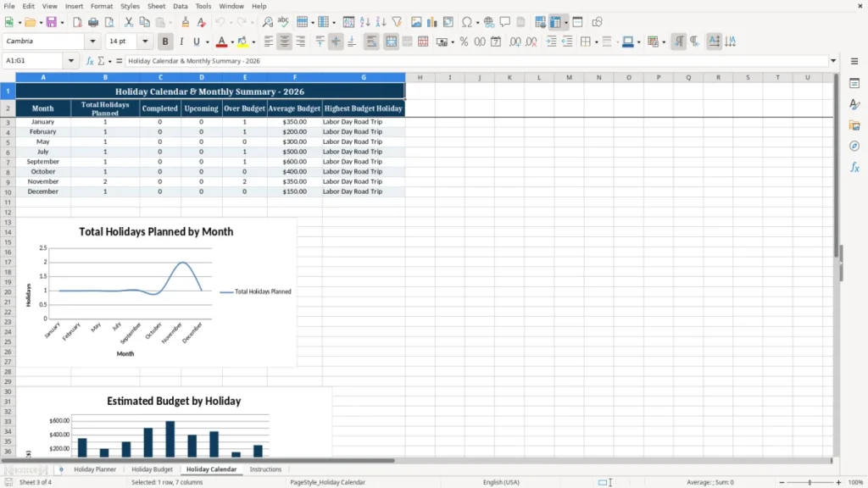Open the Font Size dropdown arrow
The width and height of the screenshot is (868, 488).
[x=145, y=42]
